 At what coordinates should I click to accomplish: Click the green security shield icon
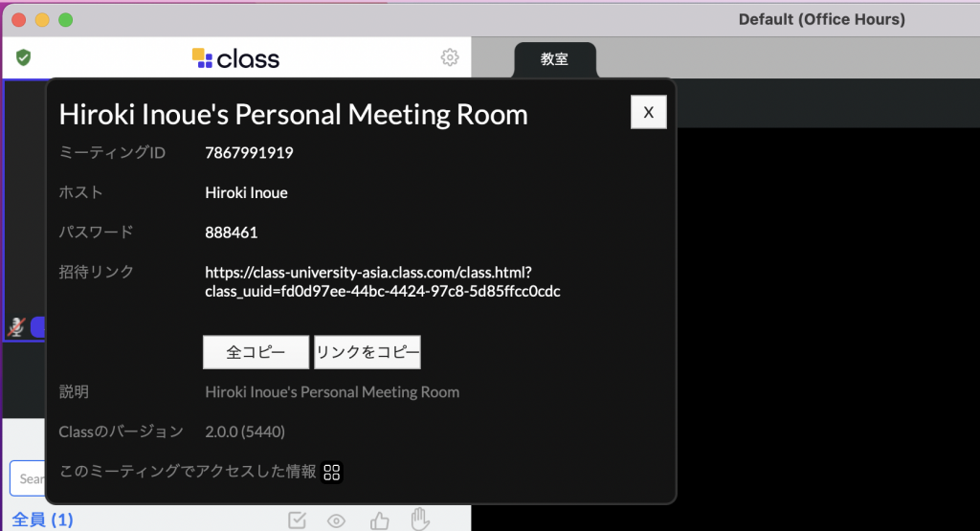pos(23,58)
